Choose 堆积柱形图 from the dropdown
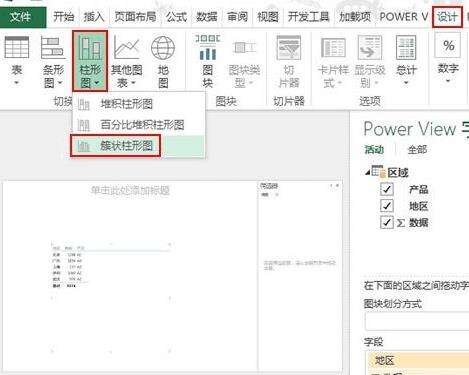Screen dimensions: 469x375 [139, 104]
